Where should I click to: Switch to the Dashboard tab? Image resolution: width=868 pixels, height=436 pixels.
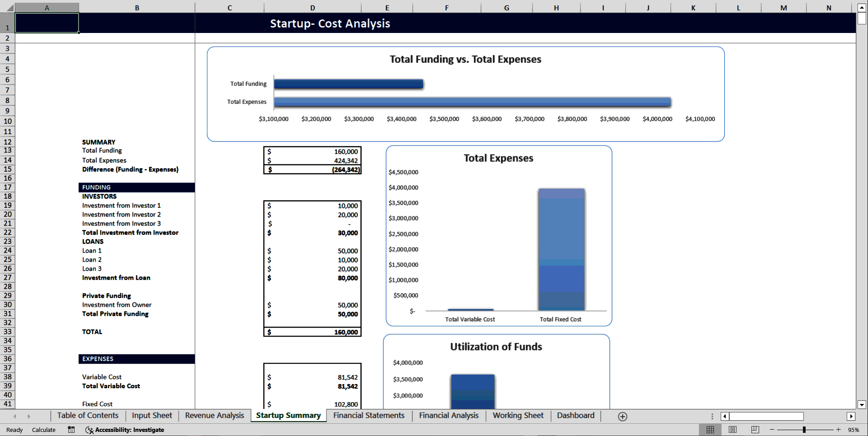(576, 416)
